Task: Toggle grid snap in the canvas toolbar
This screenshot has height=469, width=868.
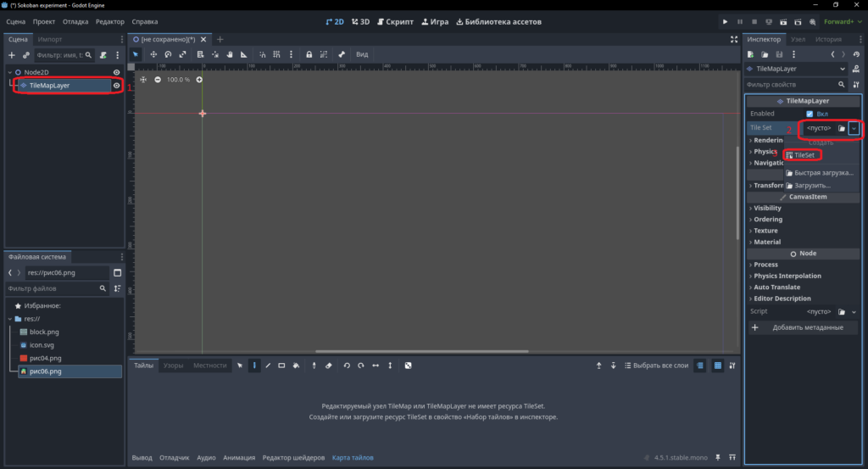Action: [277, 54]
